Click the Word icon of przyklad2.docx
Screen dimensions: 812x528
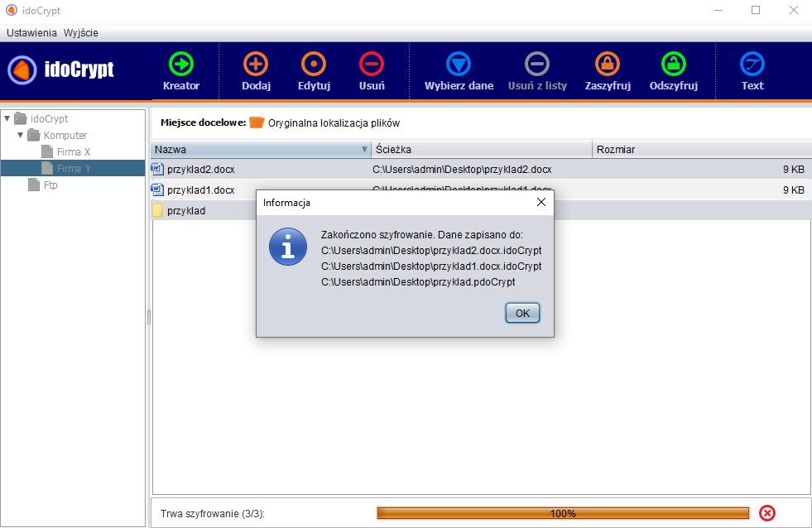click(157, 169)
